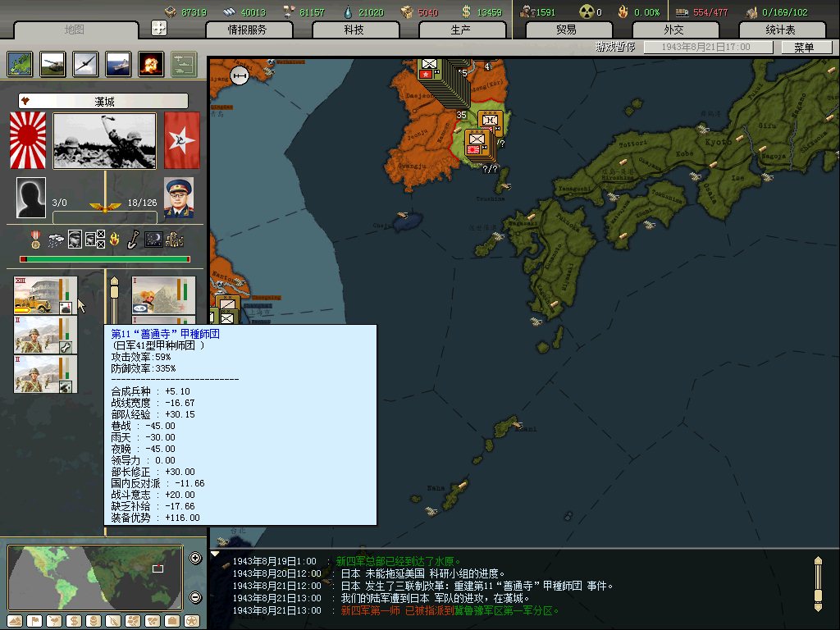Switch to partisan map mode rifle icon
840x630 pixels.
pos(113,621)
